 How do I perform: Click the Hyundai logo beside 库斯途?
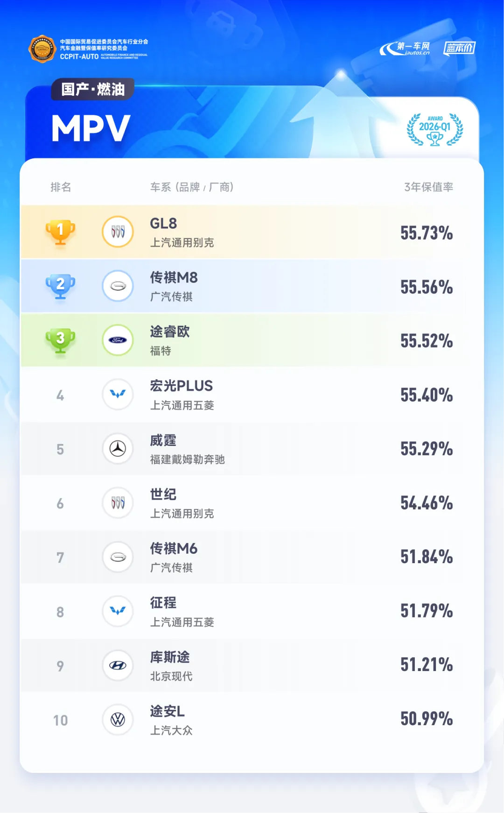coord(118,665)
